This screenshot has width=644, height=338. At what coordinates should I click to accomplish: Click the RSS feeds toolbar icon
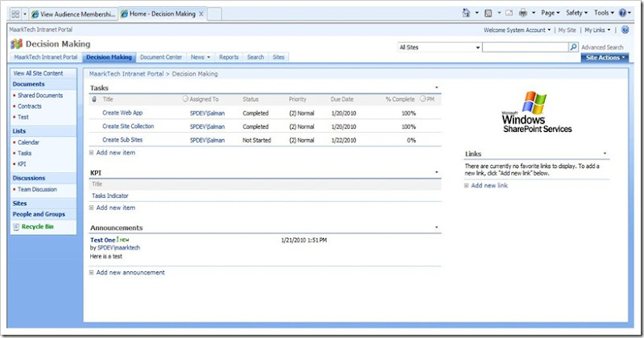pyautogui.click(x=489, y=14)
